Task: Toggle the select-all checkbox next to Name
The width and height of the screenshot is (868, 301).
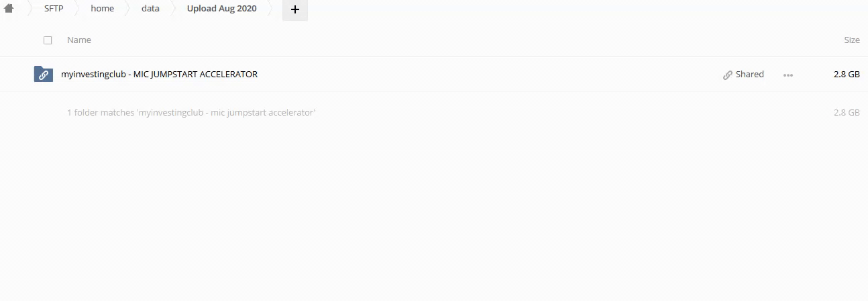Action: point(48,40)
